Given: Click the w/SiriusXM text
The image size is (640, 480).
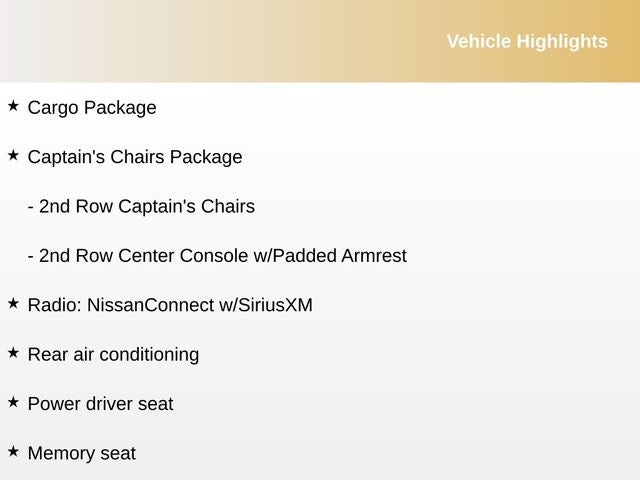Looking at the screenshot, I should coord(266,304).
